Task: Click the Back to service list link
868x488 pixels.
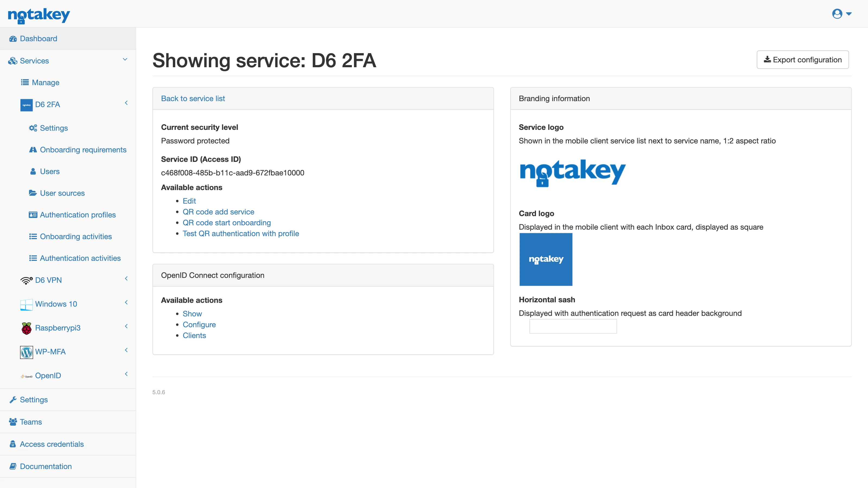Action: [x=193, y=99]
